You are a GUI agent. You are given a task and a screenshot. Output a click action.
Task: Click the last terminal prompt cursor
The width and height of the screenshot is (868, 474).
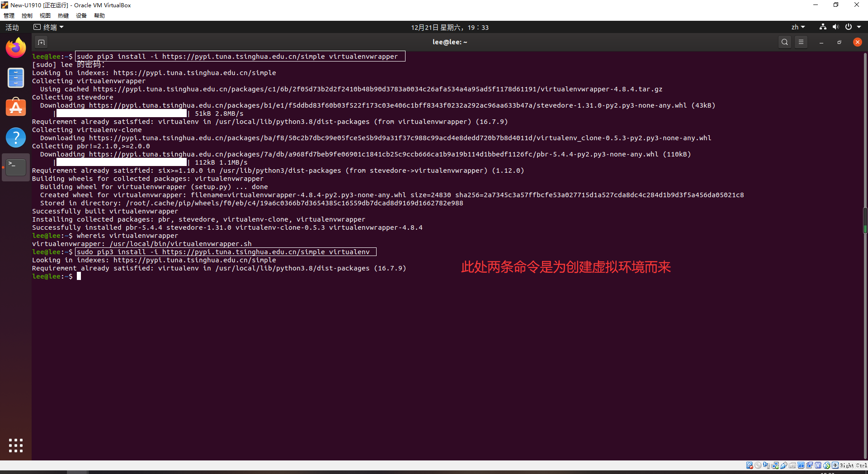pyautogui.click(x=79, y=276)
